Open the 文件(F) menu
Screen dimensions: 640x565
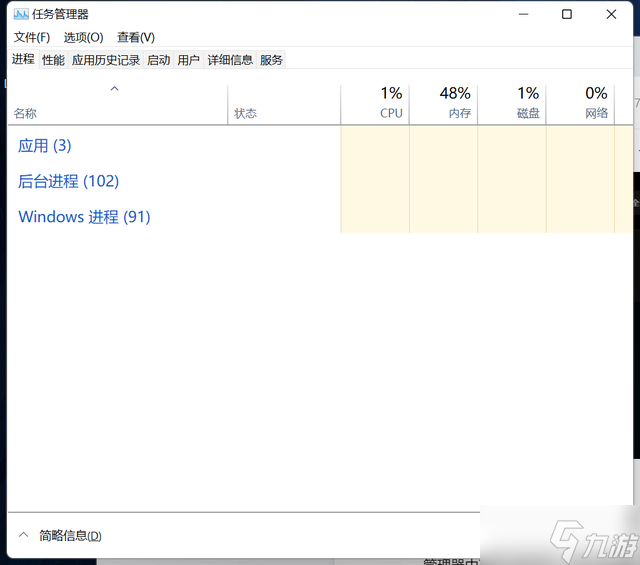click(32, 38)
